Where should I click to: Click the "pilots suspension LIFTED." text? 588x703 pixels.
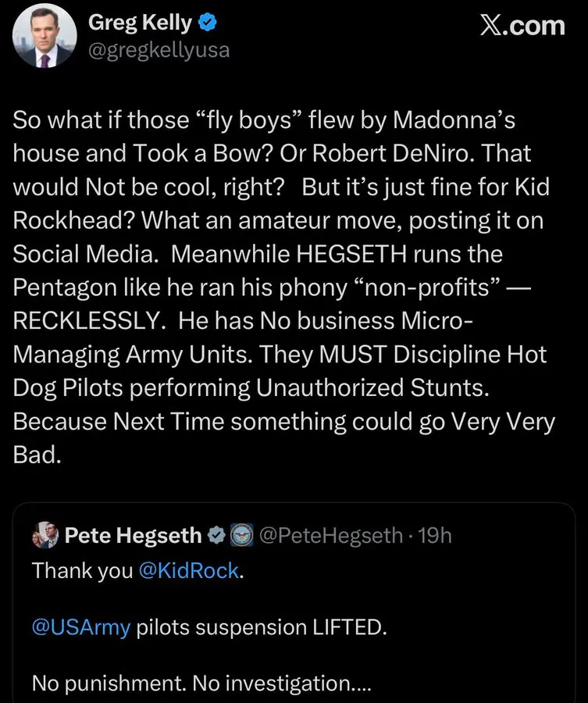pyautogui.click(x=262, y=627)
